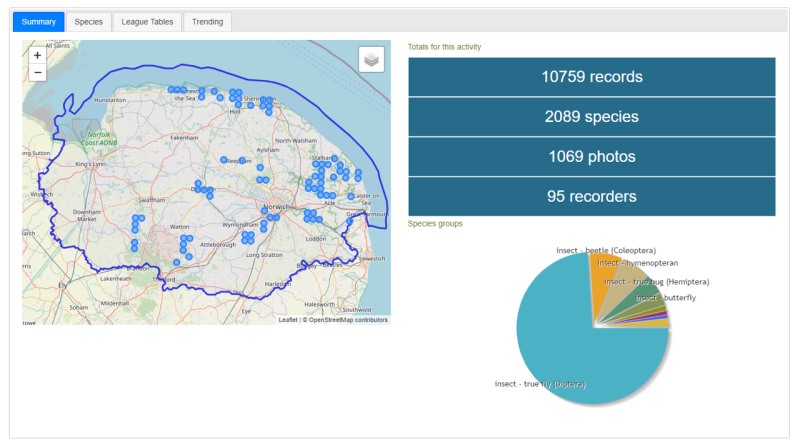Click the southernmost blue record marker
800x444 pixels.
coord(176,262)
